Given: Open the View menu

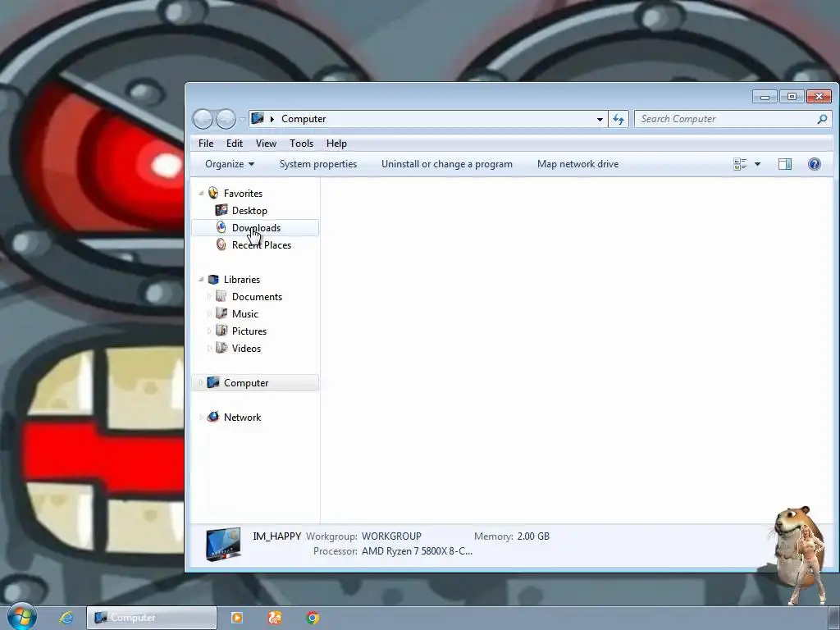Looking at the screenshot, I should click(x=266, y=144).
